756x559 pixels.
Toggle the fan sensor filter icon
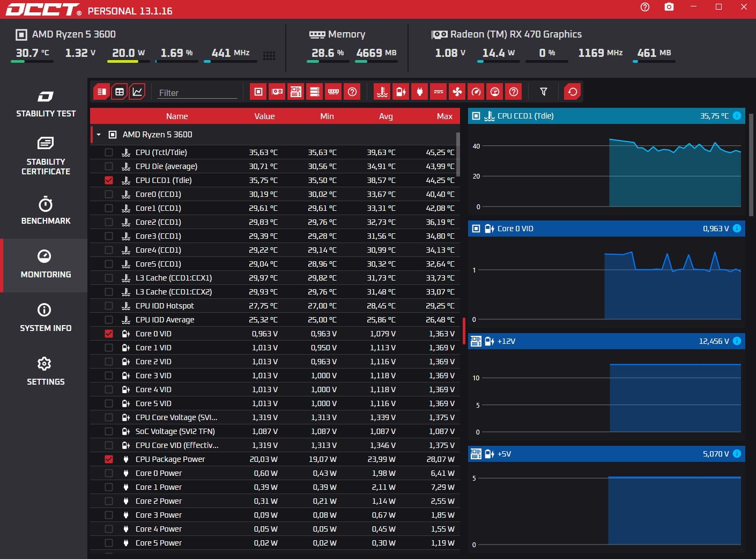click(457, 92)
